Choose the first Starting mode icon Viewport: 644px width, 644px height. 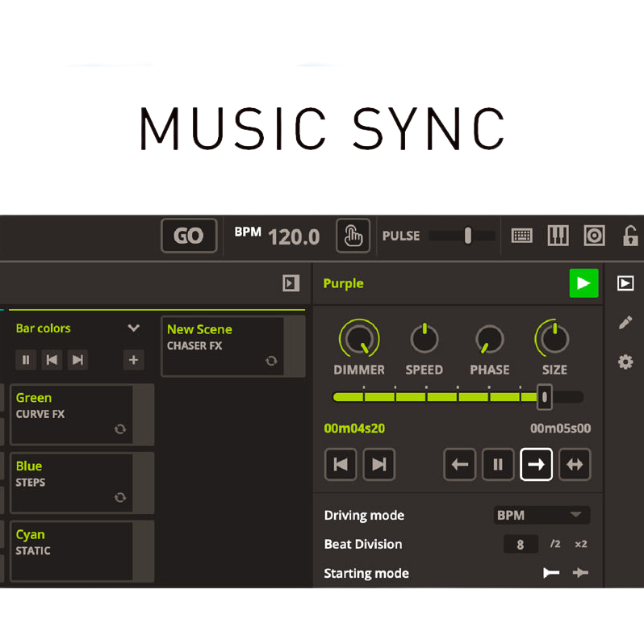point(550,572)
